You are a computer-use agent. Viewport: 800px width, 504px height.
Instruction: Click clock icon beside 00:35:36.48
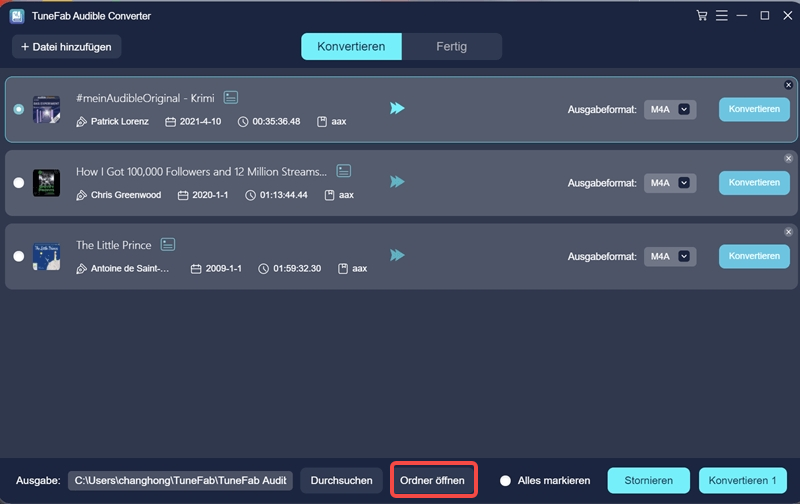(243, 122)
